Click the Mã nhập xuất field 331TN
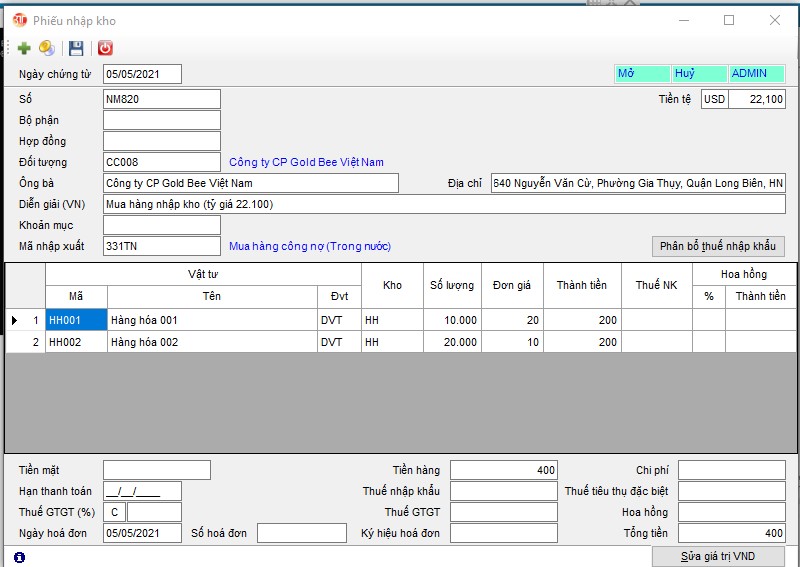This screenshot has width=800, height=567. (161, 246)
